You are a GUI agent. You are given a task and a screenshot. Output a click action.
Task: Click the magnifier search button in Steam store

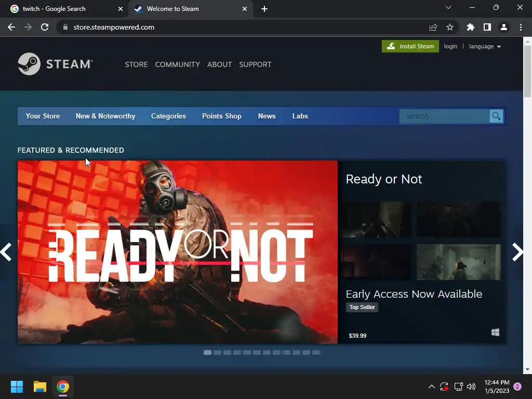pyautogui.click(x=496, y=116)
